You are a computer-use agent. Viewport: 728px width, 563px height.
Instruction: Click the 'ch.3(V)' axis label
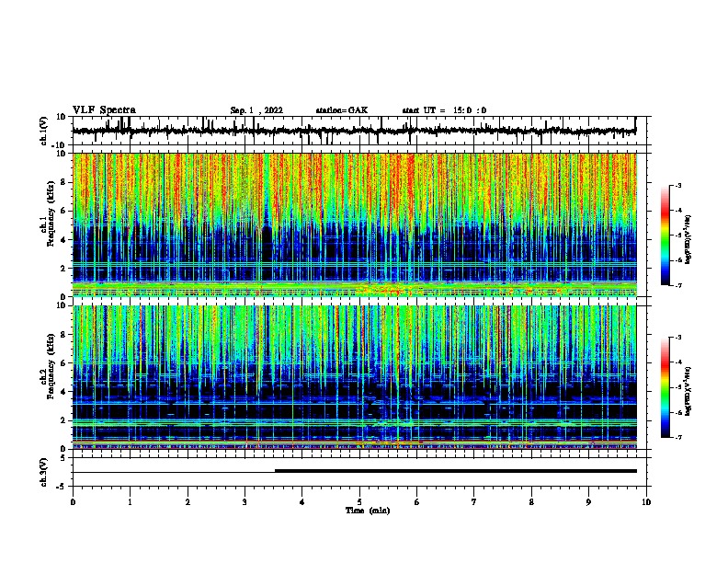click(x=44, y=472)
